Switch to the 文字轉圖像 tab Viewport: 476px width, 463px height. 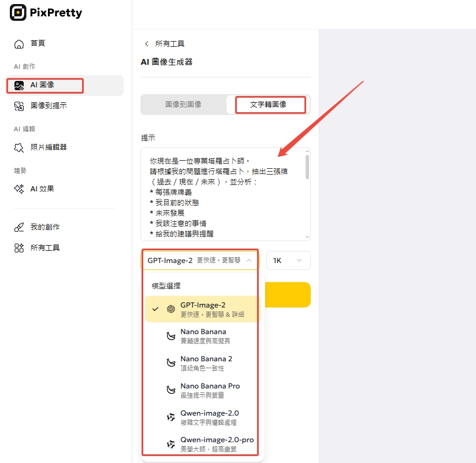(x=268, y=105)
